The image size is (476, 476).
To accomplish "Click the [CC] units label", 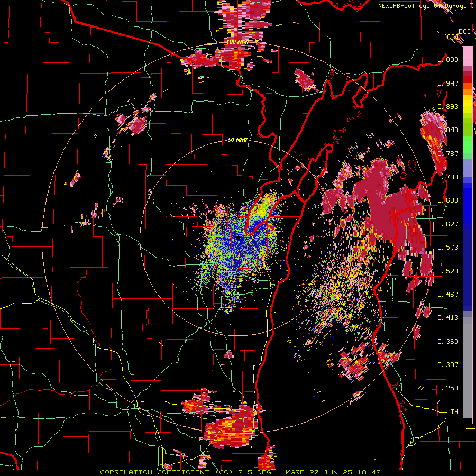I will point(451,37).
